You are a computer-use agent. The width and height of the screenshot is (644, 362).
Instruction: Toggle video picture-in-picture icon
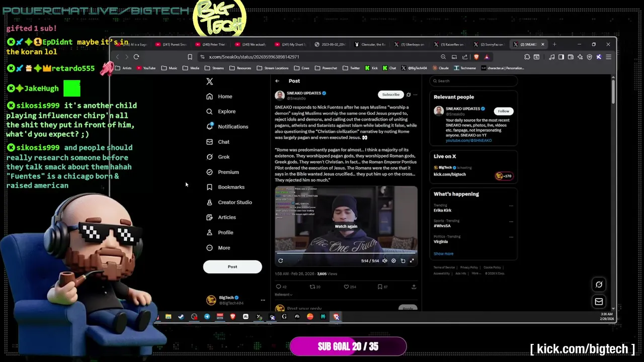click(403, 261)
